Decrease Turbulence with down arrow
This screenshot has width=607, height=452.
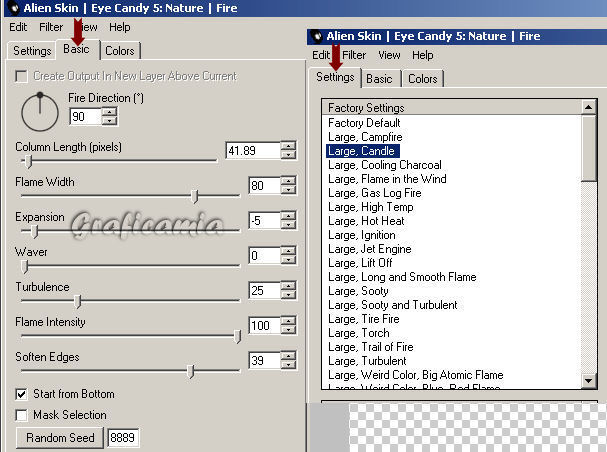click(x=288, y=295)
